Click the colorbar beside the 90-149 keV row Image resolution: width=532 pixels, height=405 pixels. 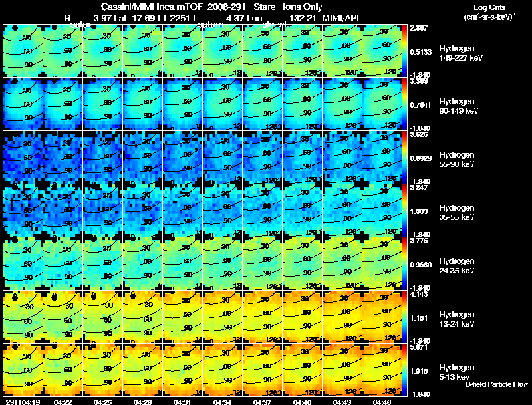pos(404,104)
